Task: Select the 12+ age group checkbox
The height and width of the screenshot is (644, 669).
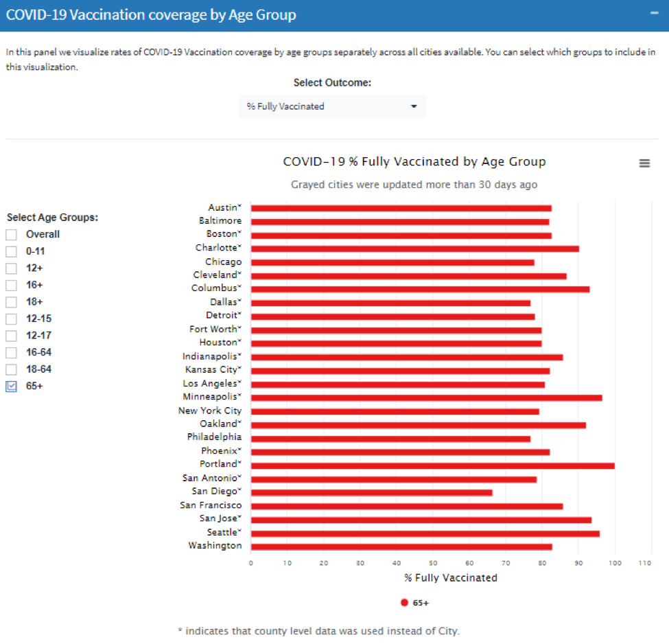Action: [x=10, y=268]
